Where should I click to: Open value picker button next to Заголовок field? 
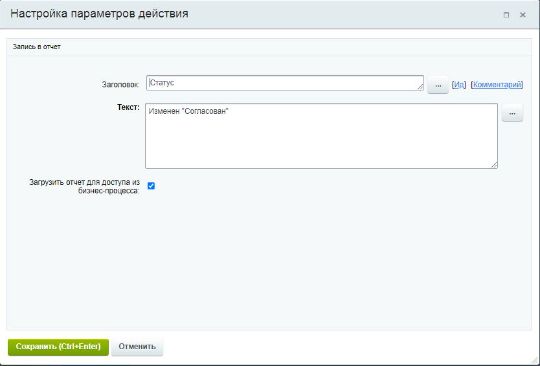[438, 85]
